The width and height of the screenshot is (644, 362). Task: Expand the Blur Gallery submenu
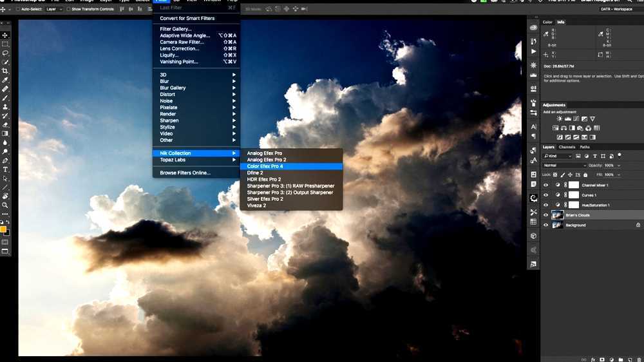pyautogui.click(x=196, y=88)
